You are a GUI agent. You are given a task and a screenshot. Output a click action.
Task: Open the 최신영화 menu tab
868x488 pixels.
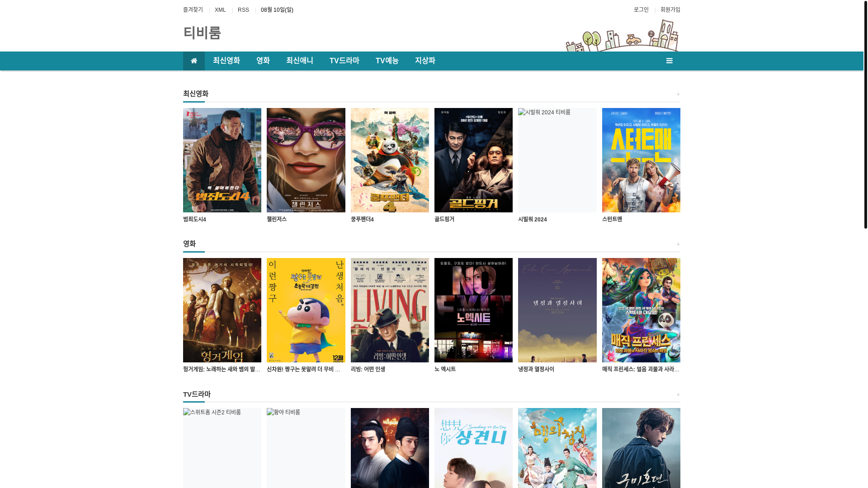pyautogui.click(x=226, y=61)
